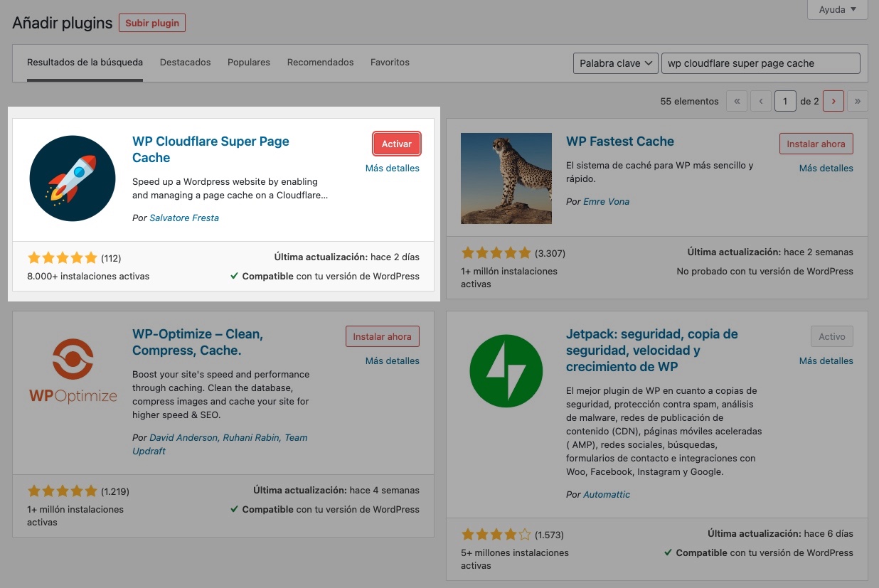Viewport: 879px width, 588px height.
Task: Jump to last results page arrow
Action: point(857,102)
